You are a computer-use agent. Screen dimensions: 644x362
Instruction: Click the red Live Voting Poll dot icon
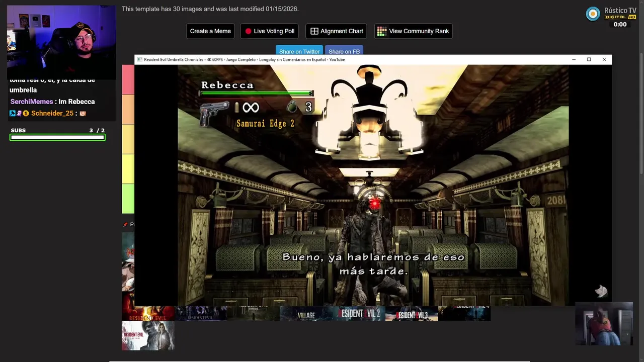tap(248, 31)
